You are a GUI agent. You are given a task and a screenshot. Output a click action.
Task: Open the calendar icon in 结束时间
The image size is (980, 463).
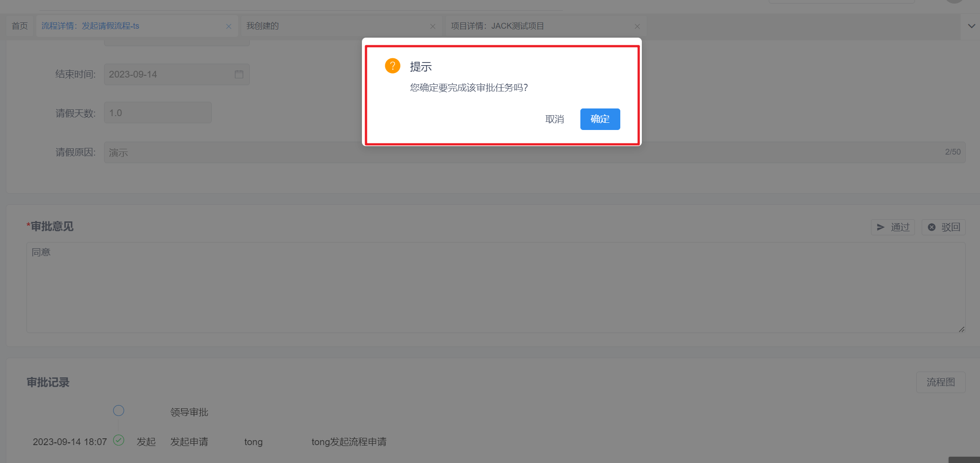click(x=239, y=74)
